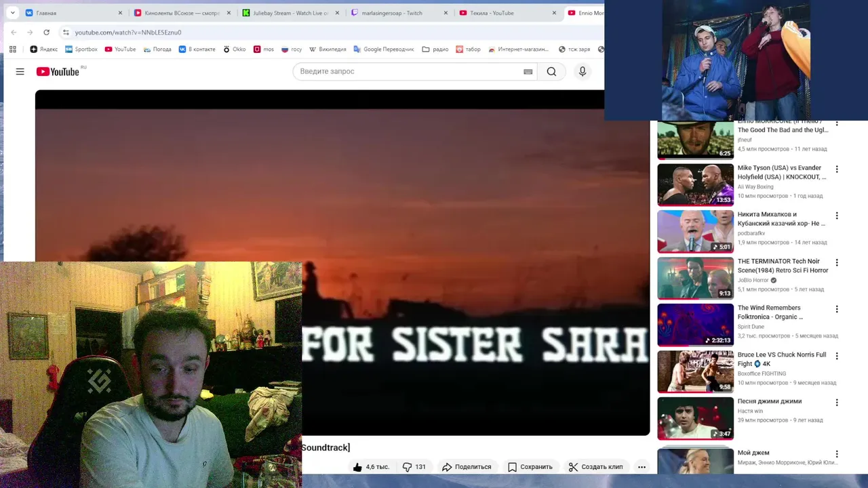Viewport: 868px width, 488px height.
Task: Click the Никита Михалков video thumbnail
Action: 695,231
